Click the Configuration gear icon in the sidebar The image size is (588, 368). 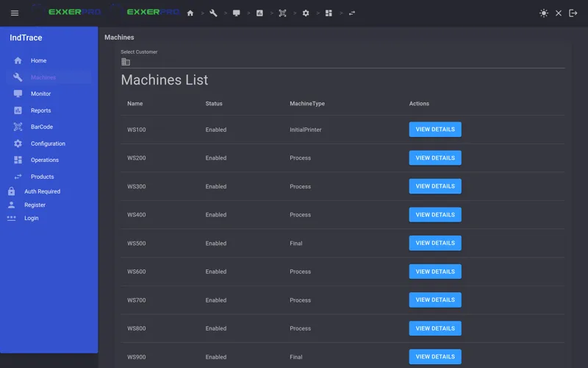click(x=18, y=144)
